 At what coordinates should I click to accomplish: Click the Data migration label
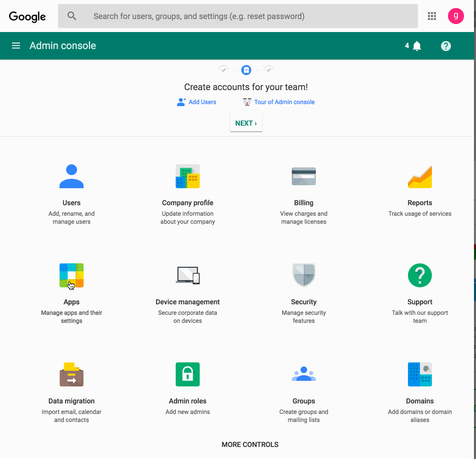72,401
